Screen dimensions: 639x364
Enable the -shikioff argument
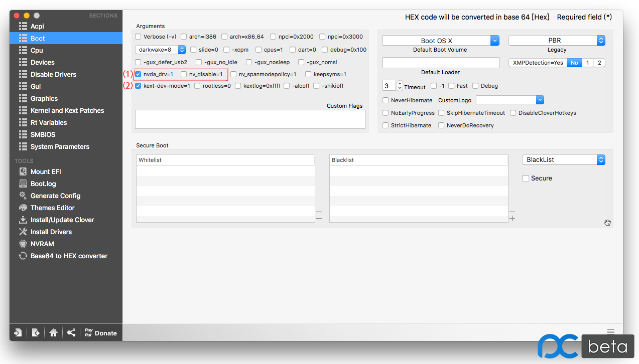[317, 86]
